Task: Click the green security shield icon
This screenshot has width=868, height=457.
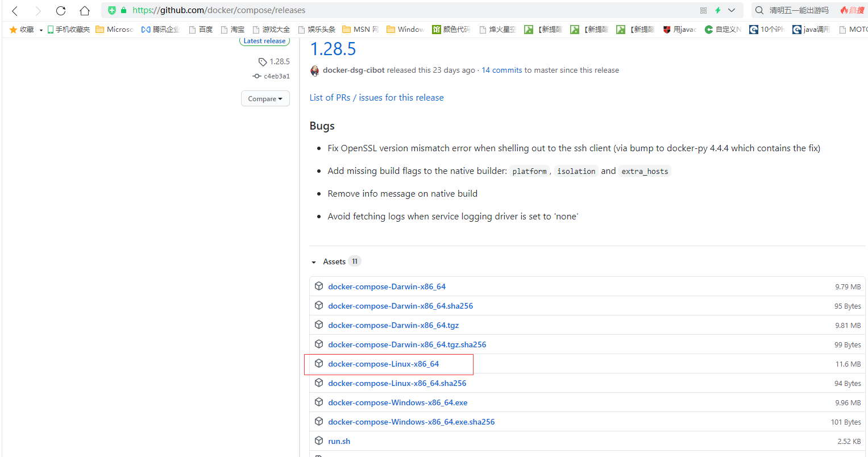Action: pyautogui.click(x=112, y=10)
